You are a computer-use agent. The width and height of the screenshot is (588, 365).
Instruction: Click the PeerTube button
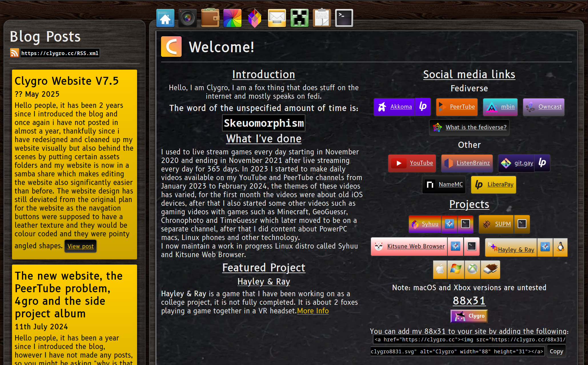point(457,107)
